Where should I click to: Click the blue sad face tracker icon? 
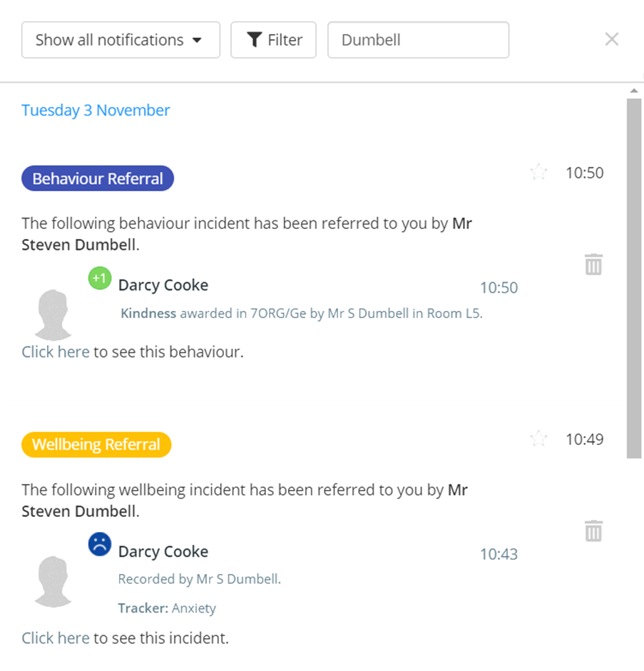[99, 543]
